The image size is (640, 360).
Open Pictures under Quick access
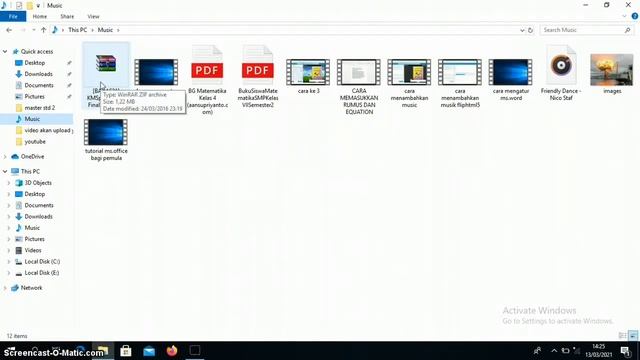coord(34,97)
